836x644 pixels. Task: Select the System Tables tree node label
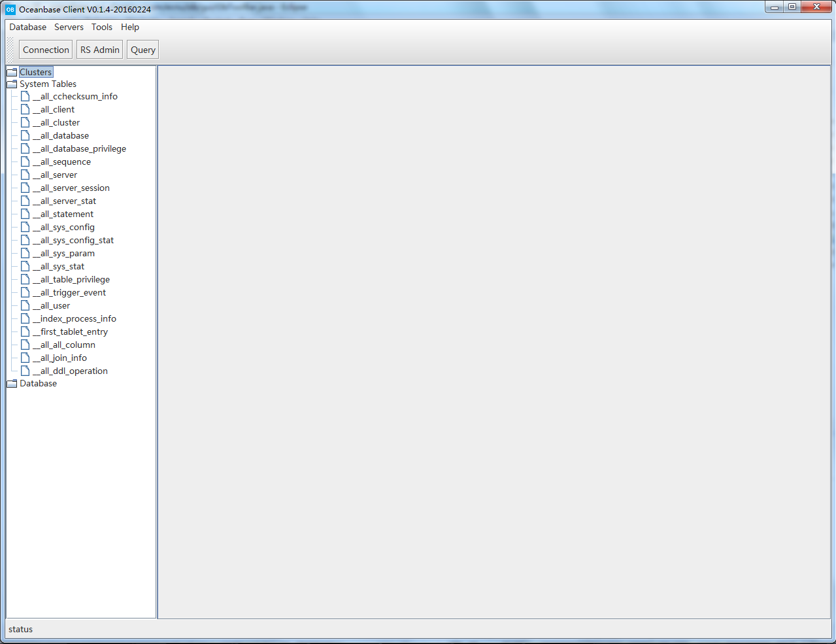tap(48, 84)
